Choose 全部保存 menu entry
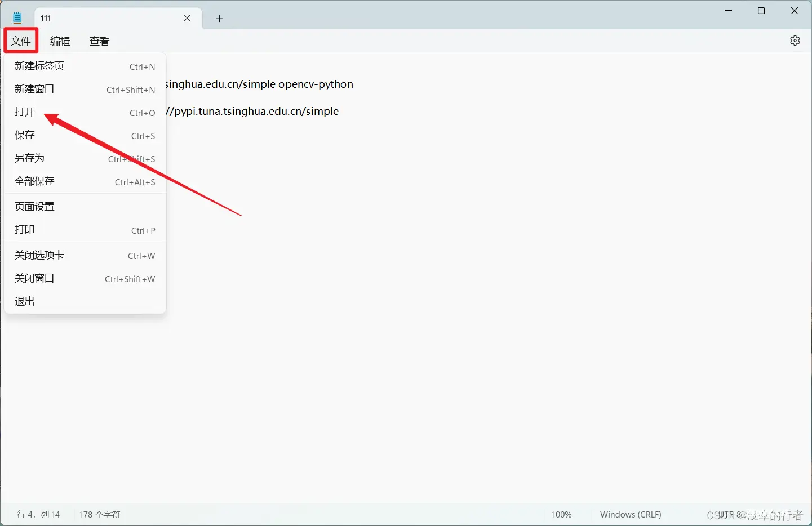812x526 pixels. pos(85,182)
